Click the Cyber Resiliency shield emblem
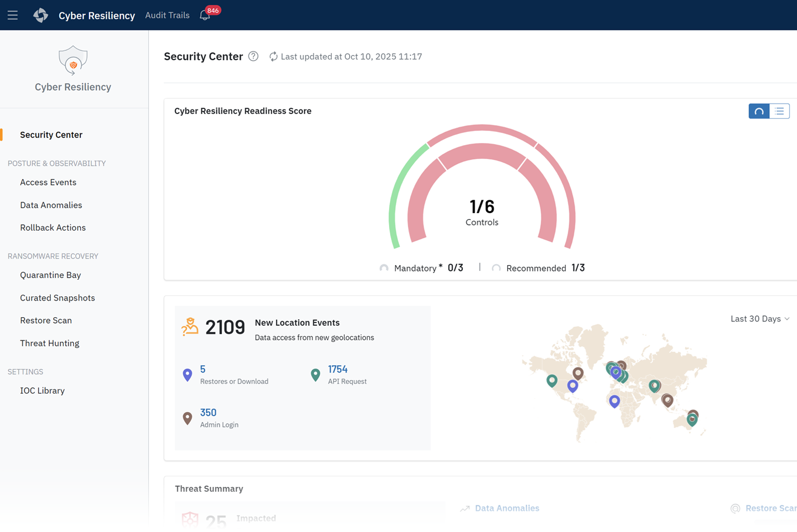The width and height of the screenshot is (797, 532). (x=73, y=61)
